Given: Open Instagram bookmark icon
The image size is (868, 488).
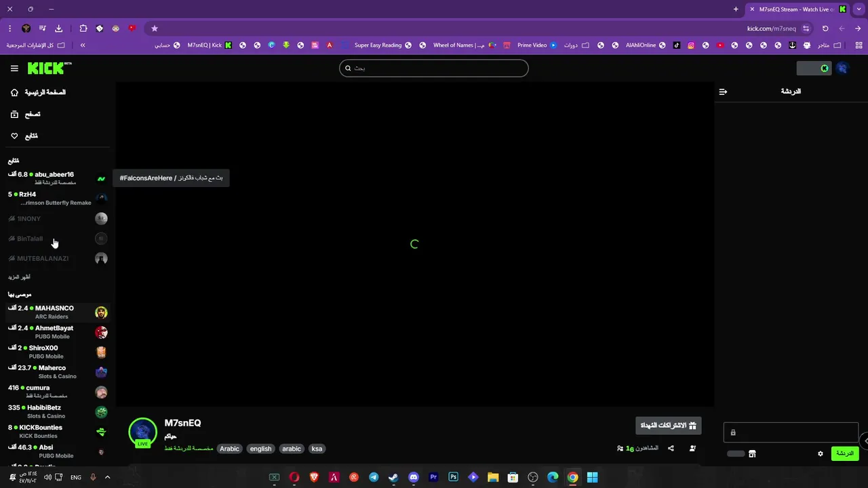Looking at the screenshot, I should 691,45.
